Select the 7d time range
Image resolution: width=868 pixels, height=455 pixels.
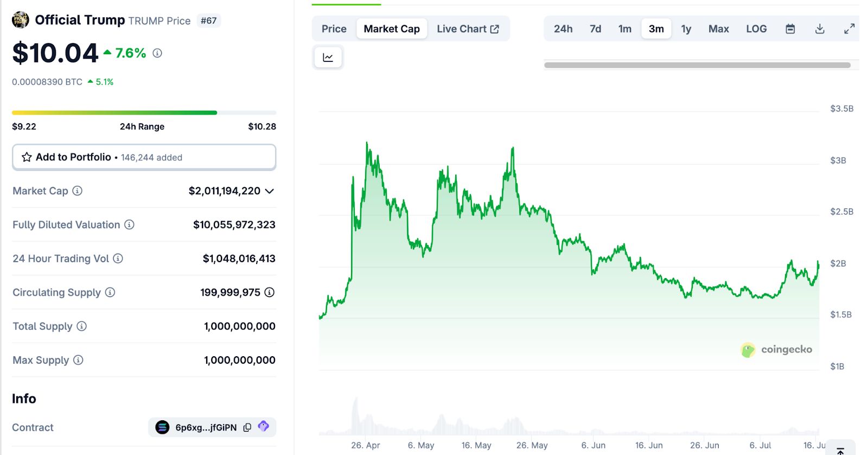tap(596, 29)
